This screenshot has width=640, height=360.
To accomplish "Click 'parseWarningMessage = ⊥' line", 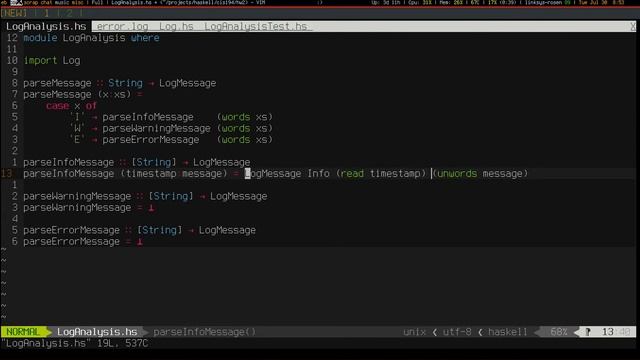I will coord(89,208).
